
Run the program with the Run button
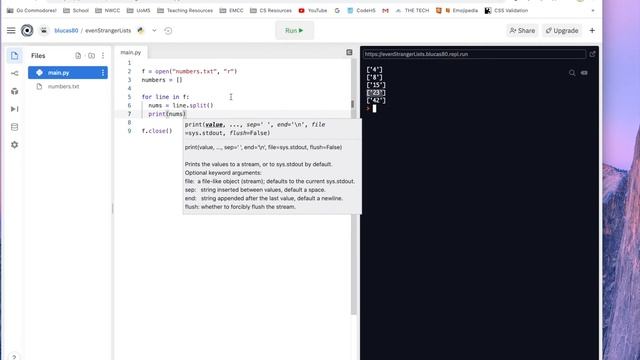click(294, 30)
